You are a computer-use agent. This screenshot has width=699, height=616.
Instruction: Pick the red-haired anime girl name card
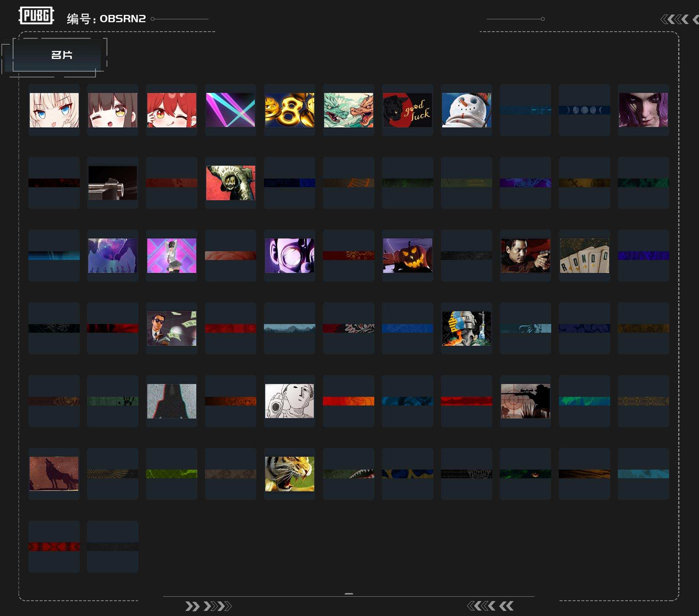172,110
